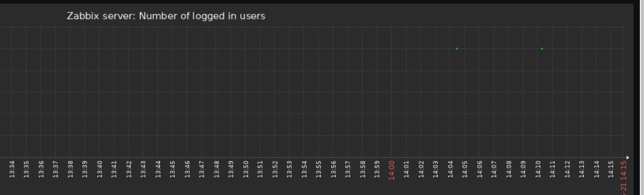Image resolution: width=644 pixels, height=195 pixels.
Task: Select the 13:37 time label
Action: 56,169
